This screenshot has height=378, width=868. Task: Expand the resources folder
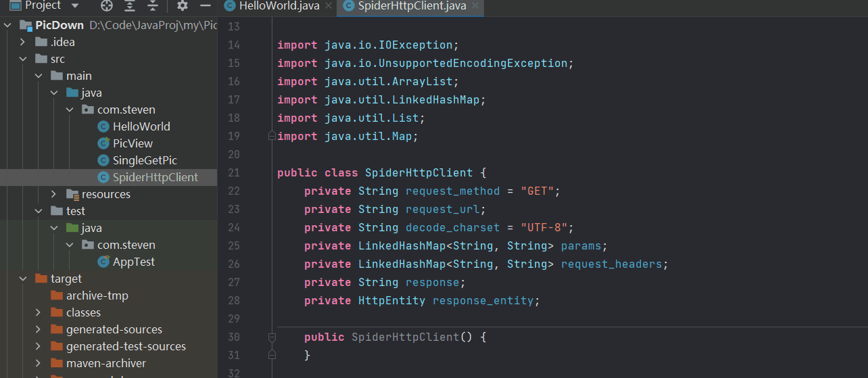[x=54, y=194]
